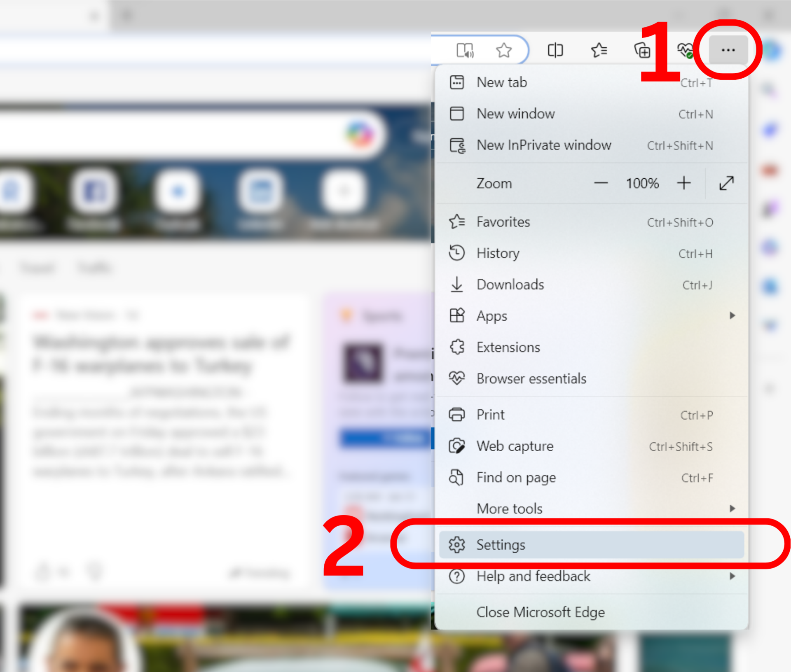Click the Favorites star-list toolbar icon
Viewport: 791px width, 672px height.
click(x=599, y=51)
